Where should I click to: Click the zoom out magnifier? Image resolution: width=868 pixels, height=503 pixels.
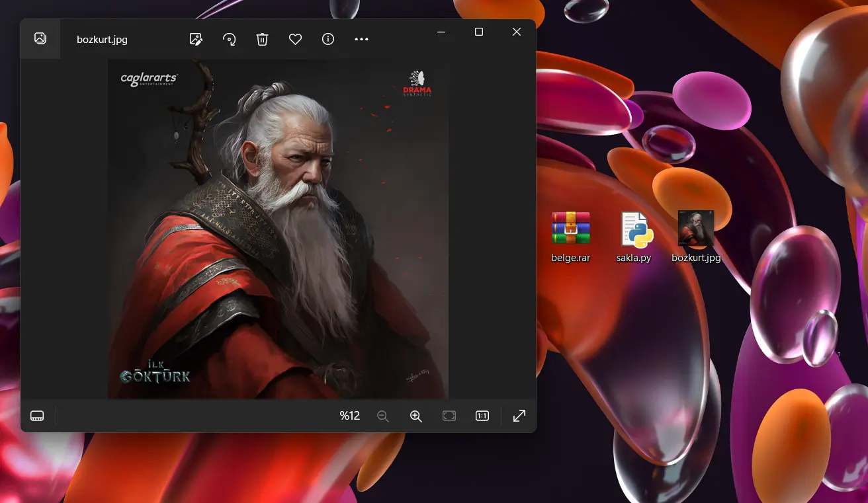click(383, 416)
